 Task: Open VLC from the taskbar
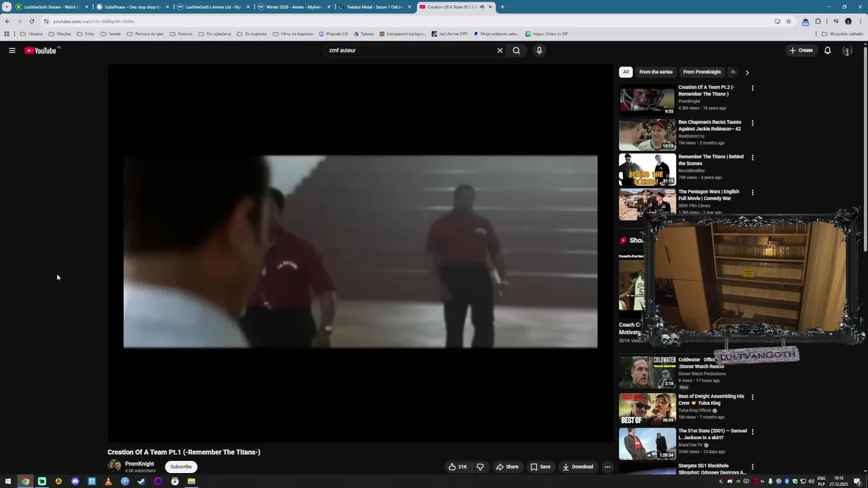tap(108, 481)
